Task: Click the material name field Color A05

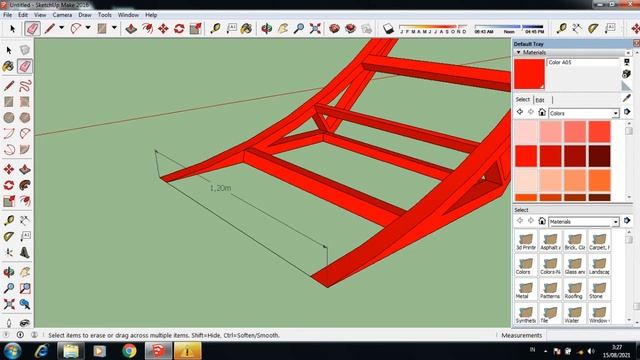Action: 583,62
